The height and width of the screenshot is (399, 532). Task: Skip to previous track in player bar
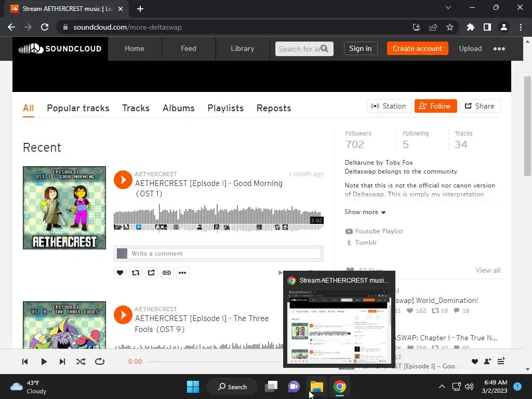[x=25, y=362]
